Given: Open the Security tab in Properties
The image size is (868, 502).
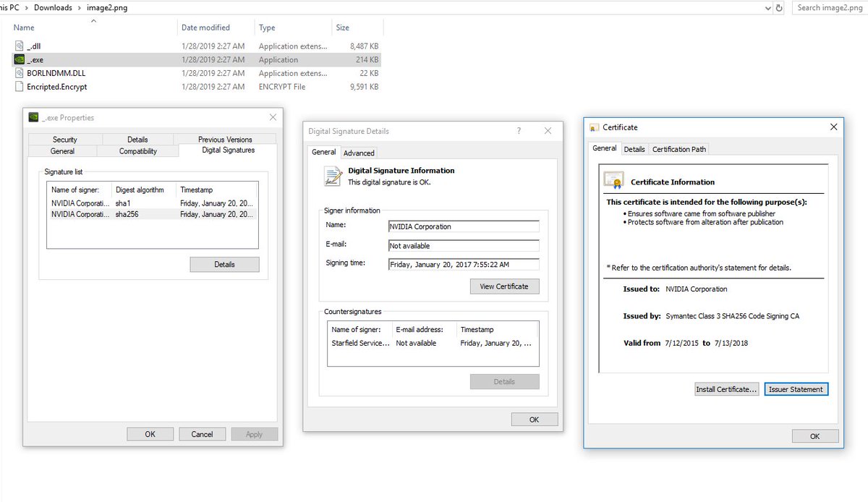Looking at the screenshot, I should [65, 139].
